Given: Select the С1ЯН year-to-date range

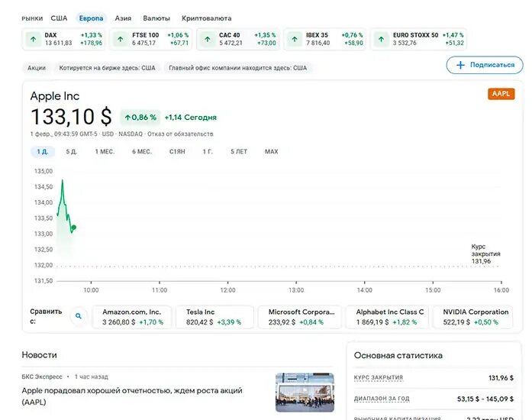Looking at the screenshot, I should click(177, 152).
